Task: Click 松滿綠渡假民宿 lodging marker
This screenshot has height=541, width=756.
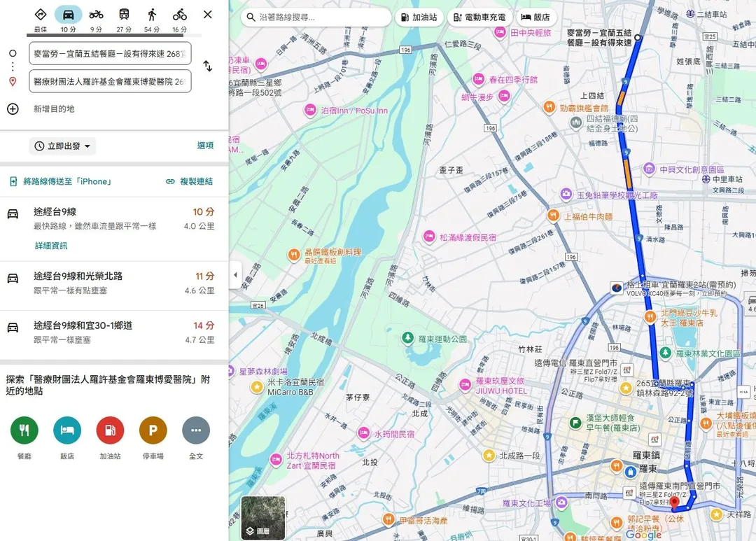Action: point(429,237)
